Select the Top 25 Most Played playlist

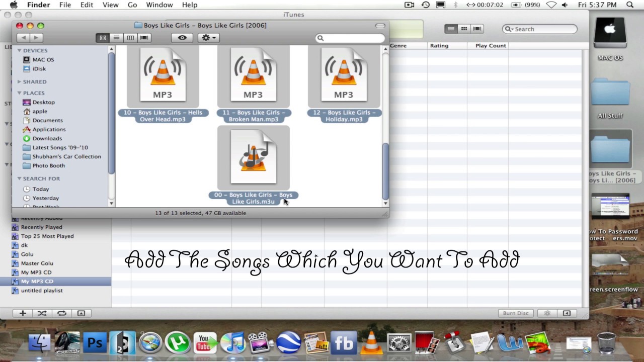pyautogui.click(x=47, y=236)
